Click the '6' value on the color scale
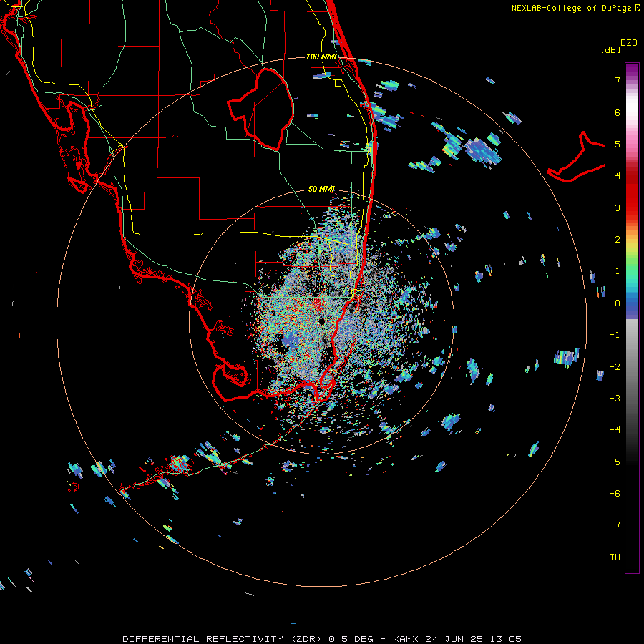 click(618, 112)
